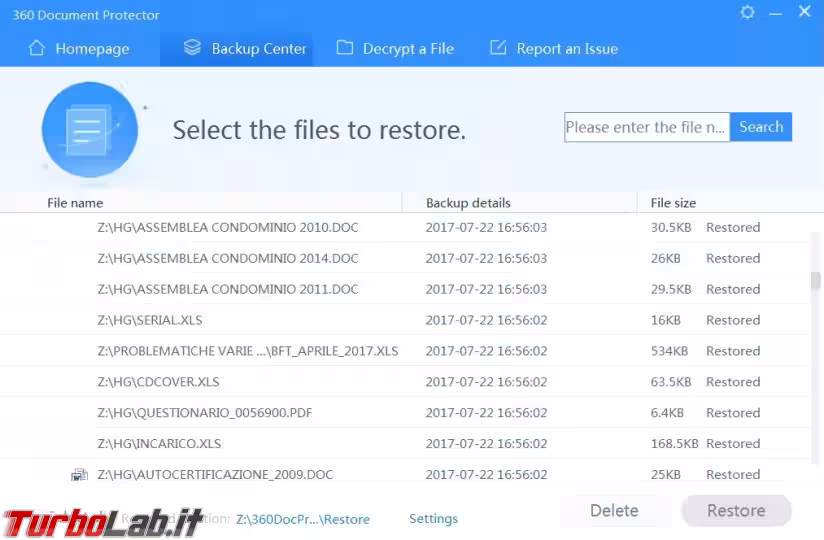Select the AUTOCERTIFICAZIONE_2009.DOC file name
The height and width of the screenshot is (540, 824).
[x=215, y=474]
